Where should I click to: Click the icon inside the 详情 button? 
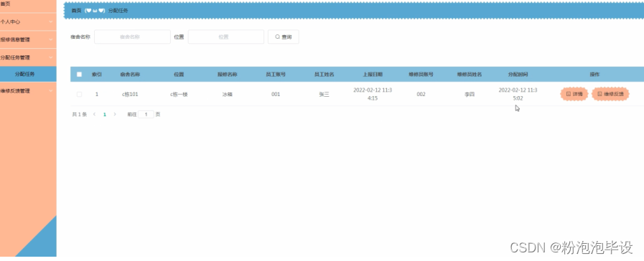click(x=569, y=94)
